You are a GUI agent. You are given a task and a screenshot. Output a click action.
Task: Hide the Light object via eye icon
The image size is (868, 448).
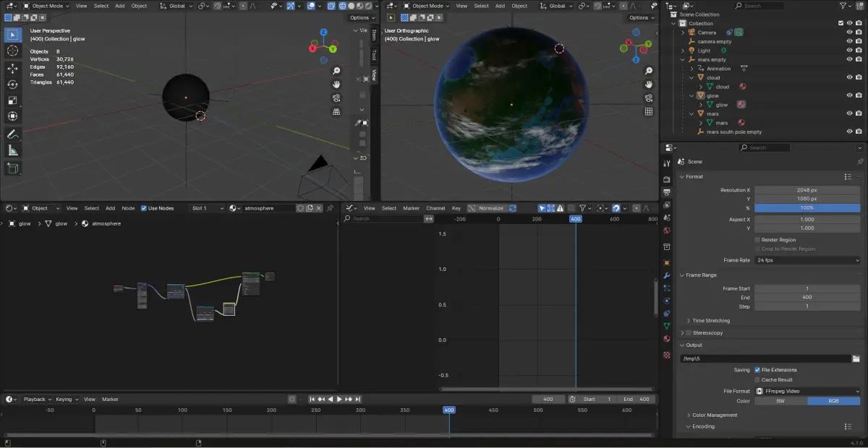click(x=850, y=51)
